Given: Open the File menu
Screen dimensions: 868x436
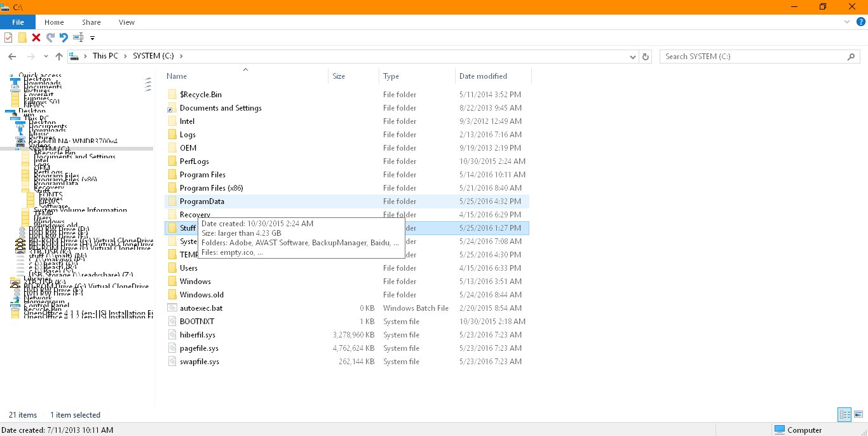Looking at the screenshot, I should point(18,22).
